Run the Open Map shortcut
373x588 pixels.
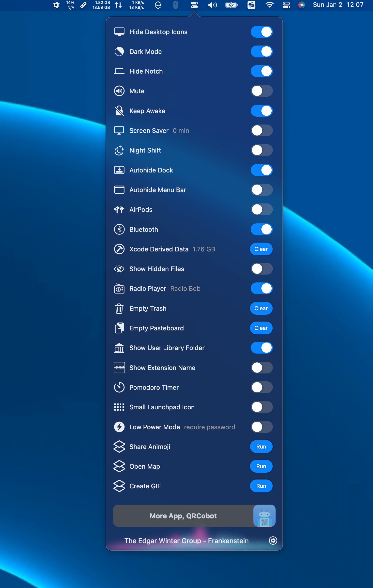(261, 466)
